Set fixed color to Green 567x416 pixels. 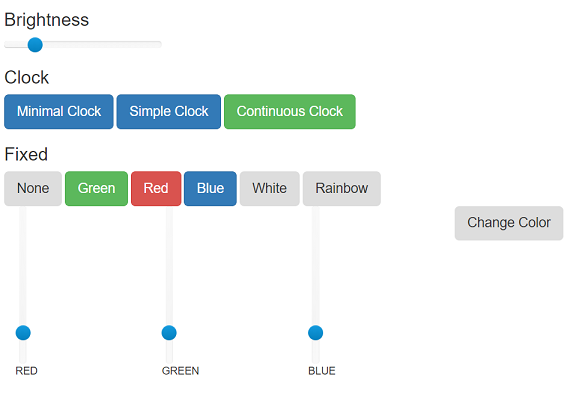(x=96, y=188)
